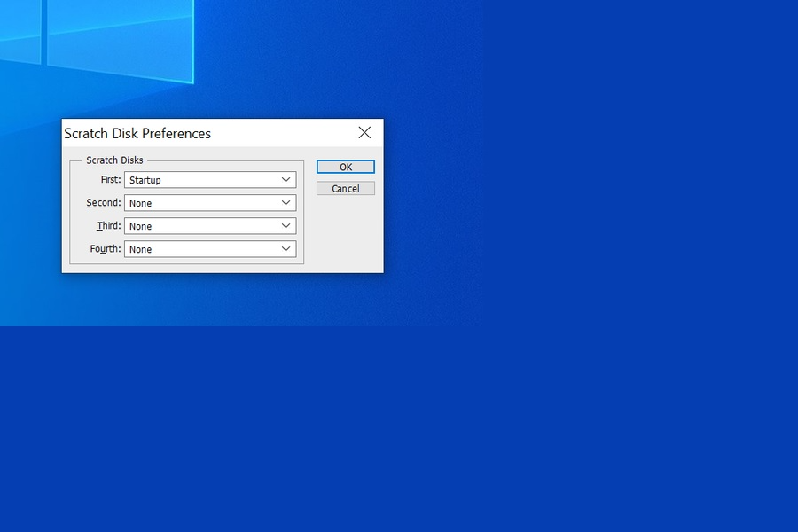Expand the Third scratch disk dropdown arrow
This screenshot has height=532, width=798.
coord(286,226)
